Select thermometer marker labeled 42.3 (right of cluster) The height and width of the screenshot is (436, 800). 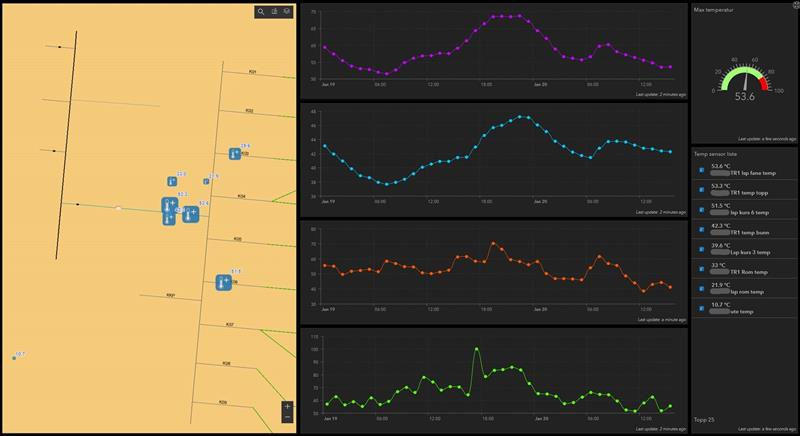point(191,215)
